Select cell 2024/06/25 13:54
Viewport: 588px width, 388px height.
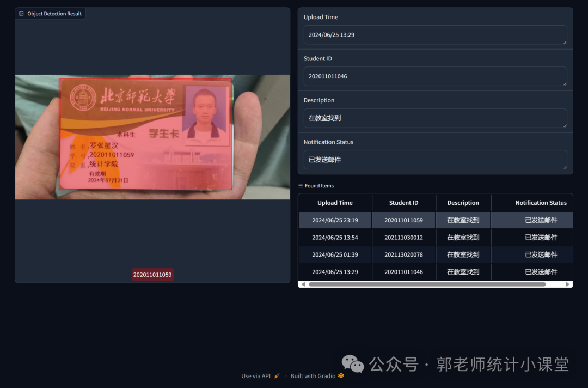click(x=335, y=238)
